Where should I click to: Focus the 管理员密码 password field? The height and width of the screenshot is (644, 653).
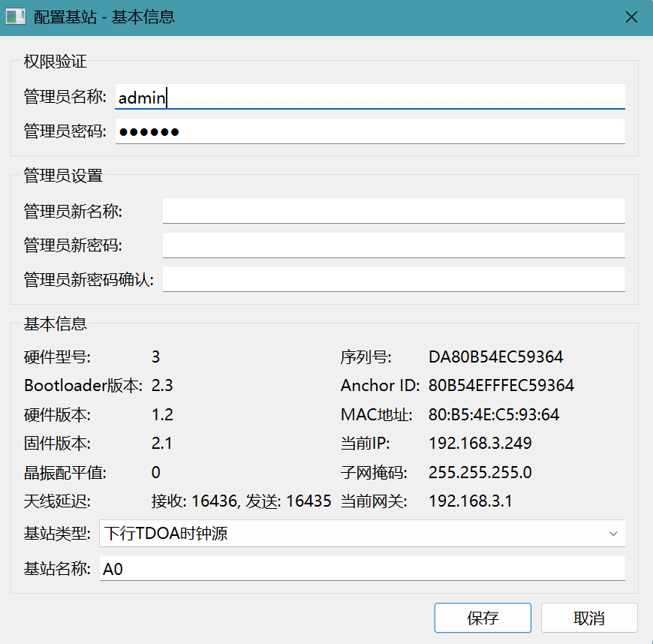pyautogui.click(x=369, y=131)
